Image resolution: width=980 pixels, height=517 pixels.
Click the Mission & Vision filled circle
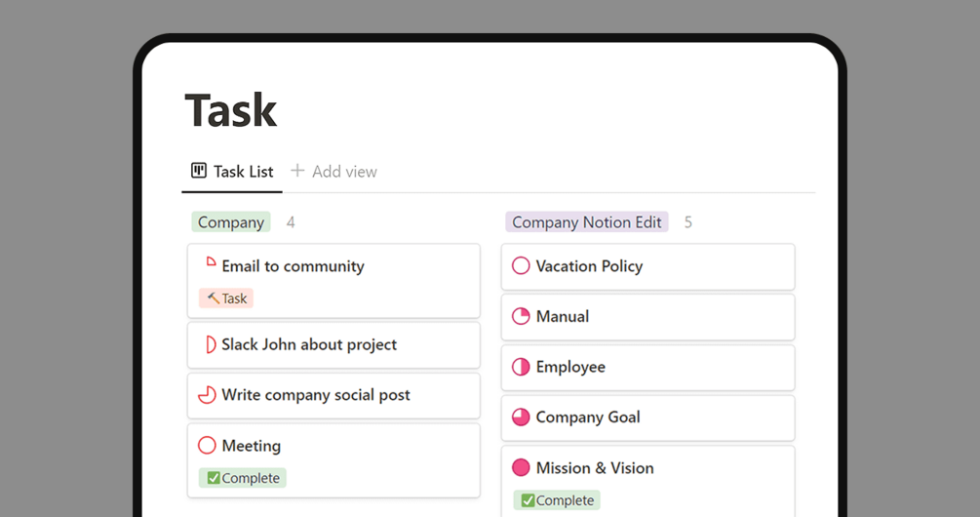coord(521,468)
